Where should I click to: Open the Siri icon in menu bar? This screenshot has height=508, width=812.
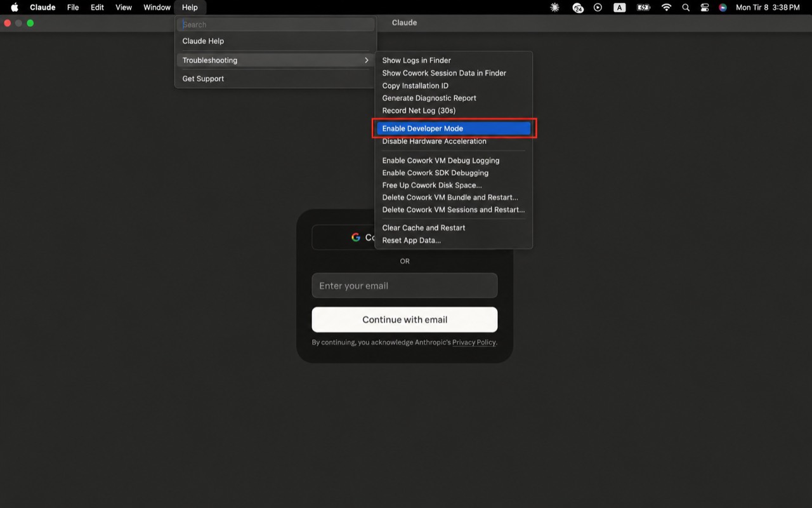pos(723,8)
